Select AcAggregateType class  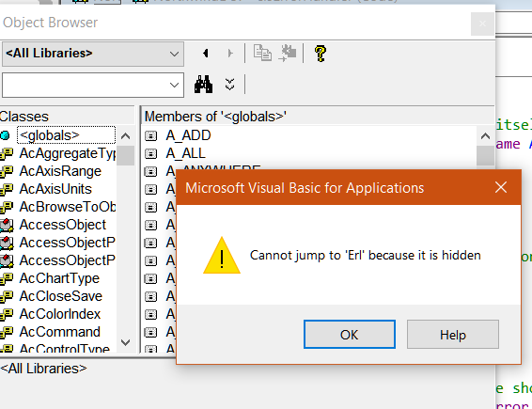click(67, 153)
